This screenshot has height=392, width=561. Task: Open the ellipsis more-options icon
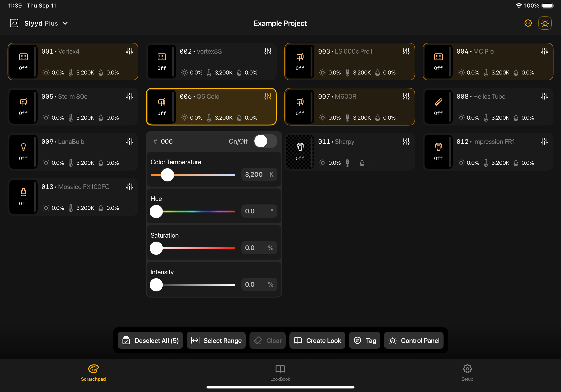[x=528, y=23]
